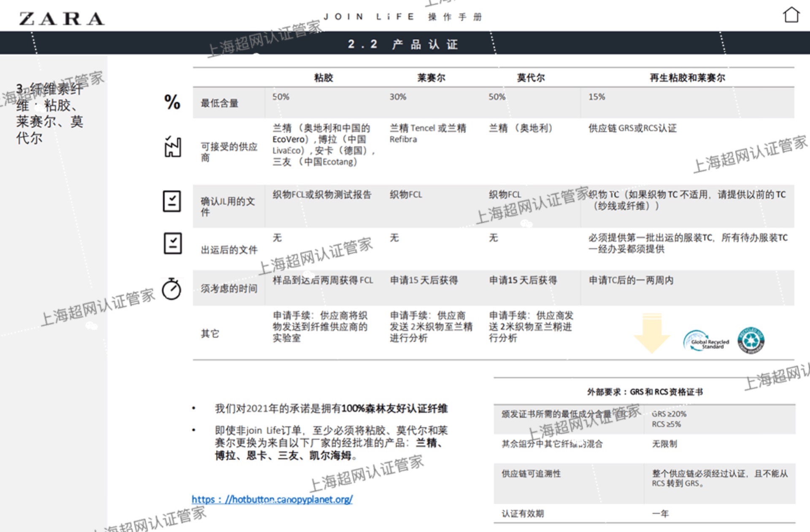
Task: Click the checklist icon beside 出运后的文件
Action: (173, 243)
